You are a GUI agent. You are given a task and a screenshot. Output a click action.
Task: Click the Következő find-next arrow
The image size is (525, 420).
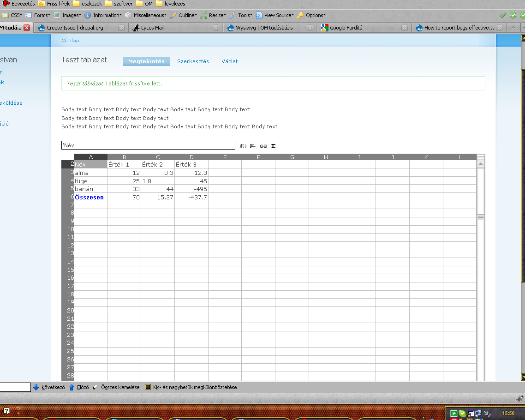click(36, 387)
